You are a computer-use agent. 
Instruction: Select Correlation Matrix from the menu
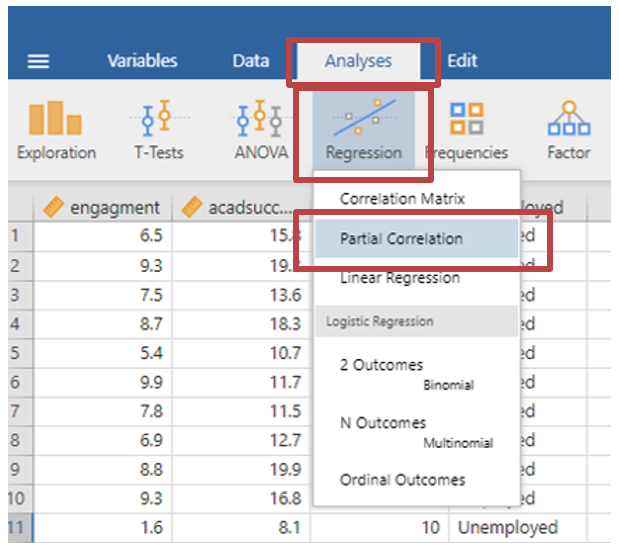(402, 199)
